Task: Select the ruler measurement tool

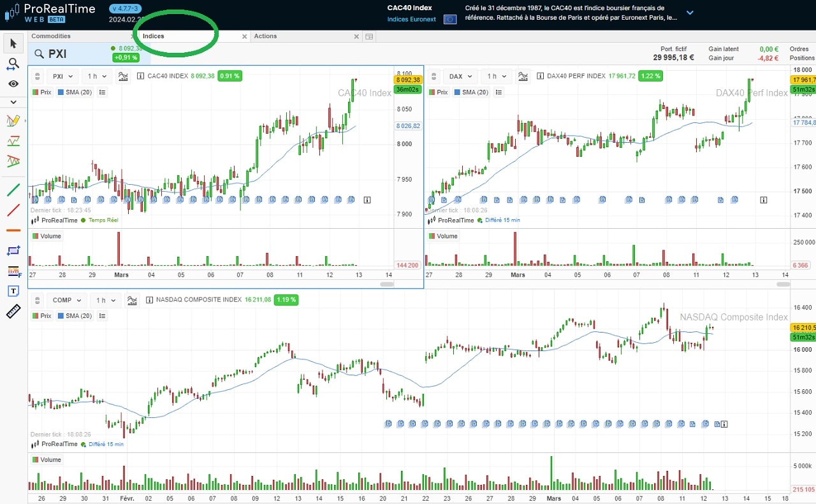Action: [x=13, y=312]
